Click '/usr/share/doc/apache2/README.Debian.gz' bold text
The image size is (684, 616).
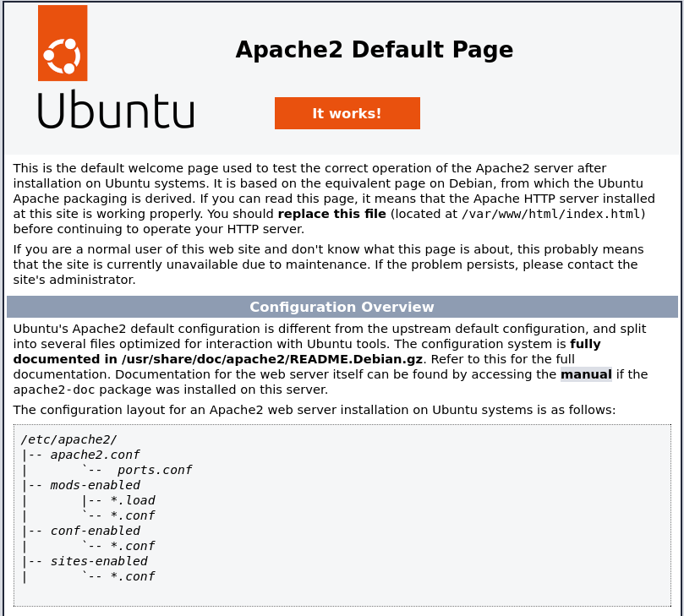pyautogui.click(x=272, y=359)
